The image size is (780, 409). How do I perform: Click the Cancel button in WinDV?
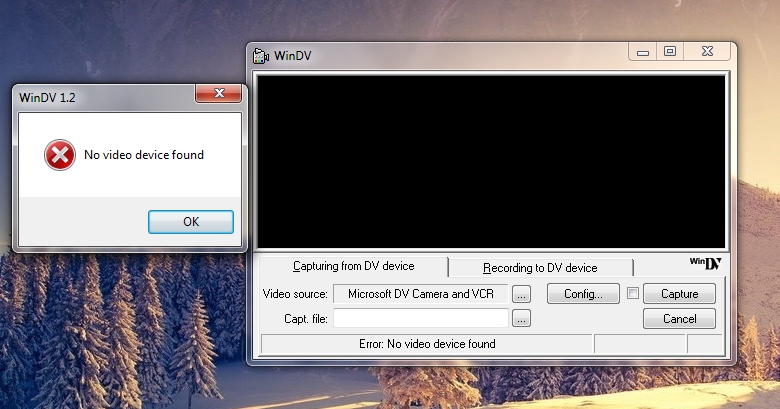click(680, 319)
